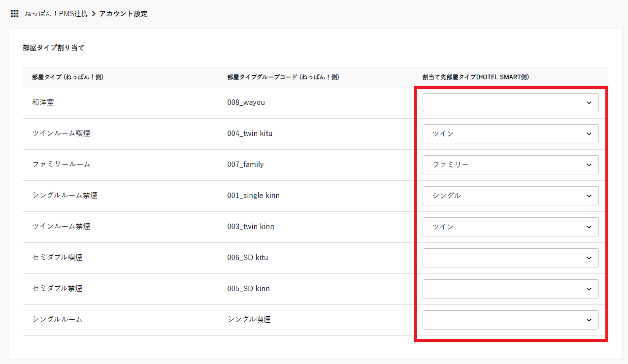The width and height of the screenshot is (628, 364).
Task: Open the app grid menu icon
Action: pos(14,14)
